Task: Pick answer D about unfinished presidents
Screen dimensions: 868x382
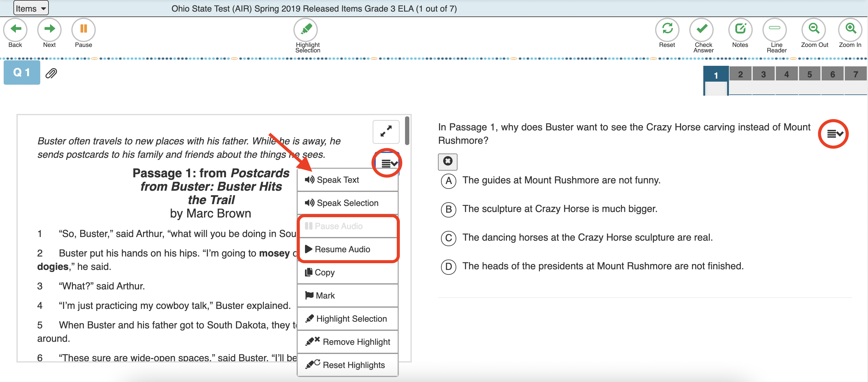Action: [x=449, y=267]
